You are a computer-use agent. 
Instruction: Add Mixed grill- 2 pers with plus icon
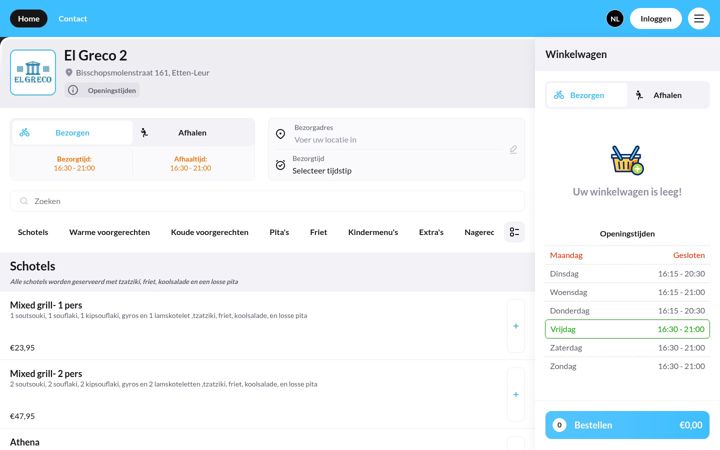tap(516, 394)
